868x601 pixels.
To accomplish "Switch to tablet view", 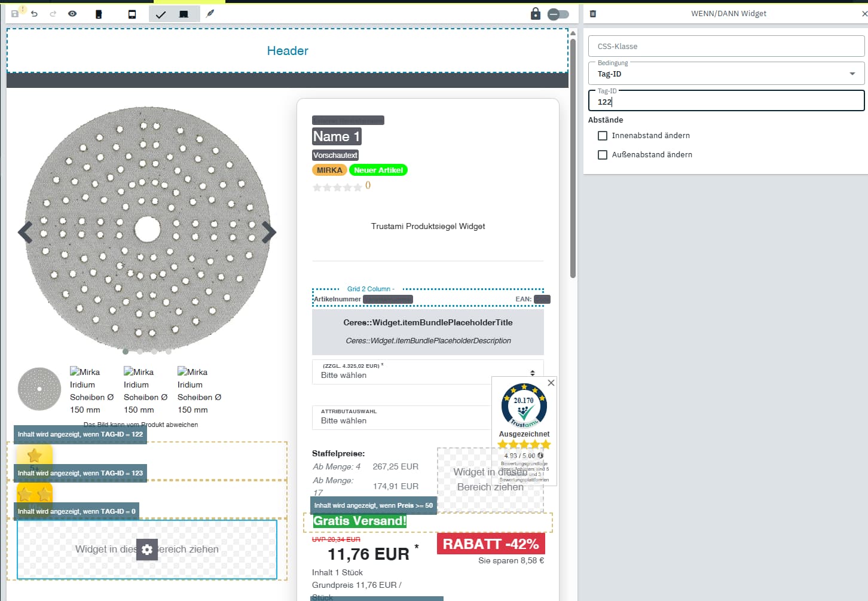I will click(132, 14).
